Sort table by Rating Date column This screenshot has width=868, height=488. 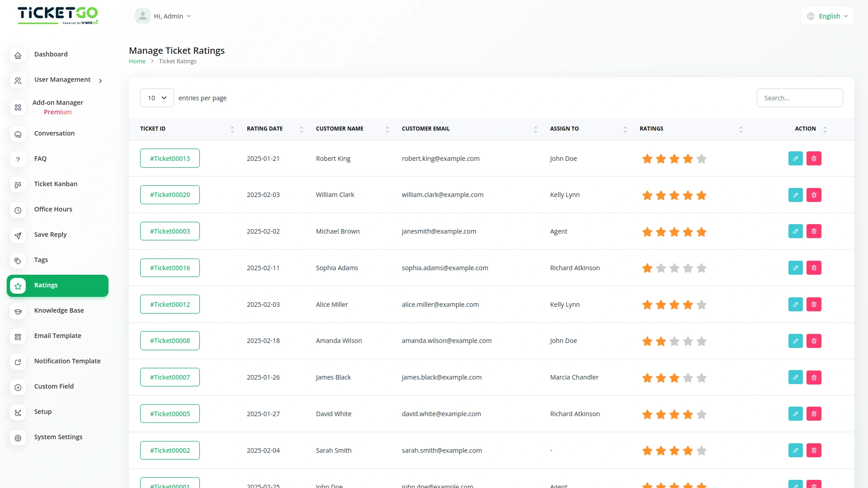pos(301,129)
